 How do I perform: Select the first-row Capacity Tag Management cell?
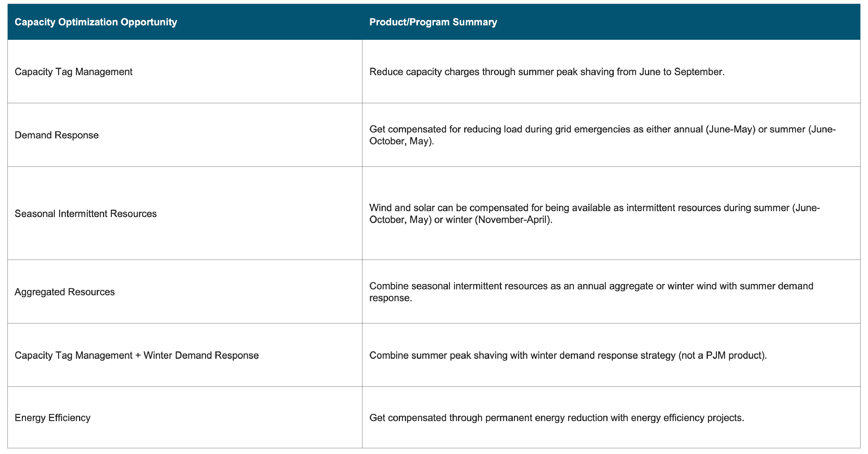(x=73, y=72)
